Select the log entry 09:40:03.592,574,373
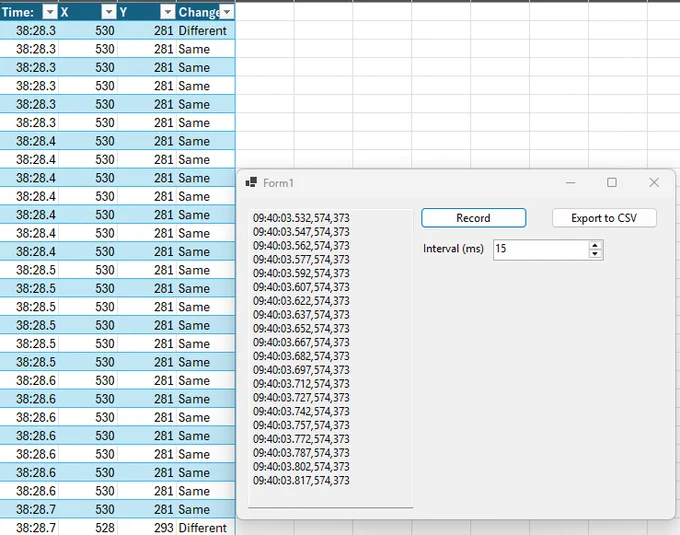Viewport: 680px width, 535px height. [301, 273]
